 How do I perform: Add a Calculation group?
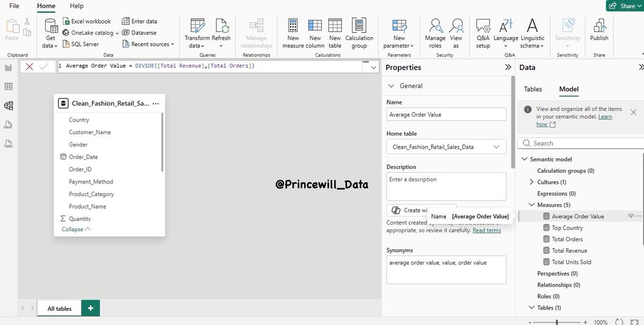tap(359, 33)
